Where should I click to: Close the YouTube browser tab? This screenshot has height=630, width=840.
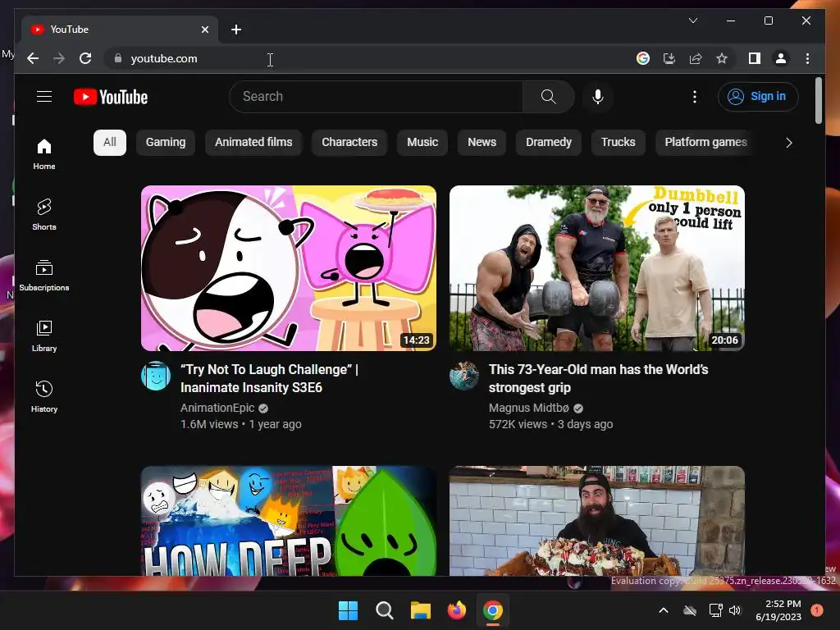[x=204, y=30]
